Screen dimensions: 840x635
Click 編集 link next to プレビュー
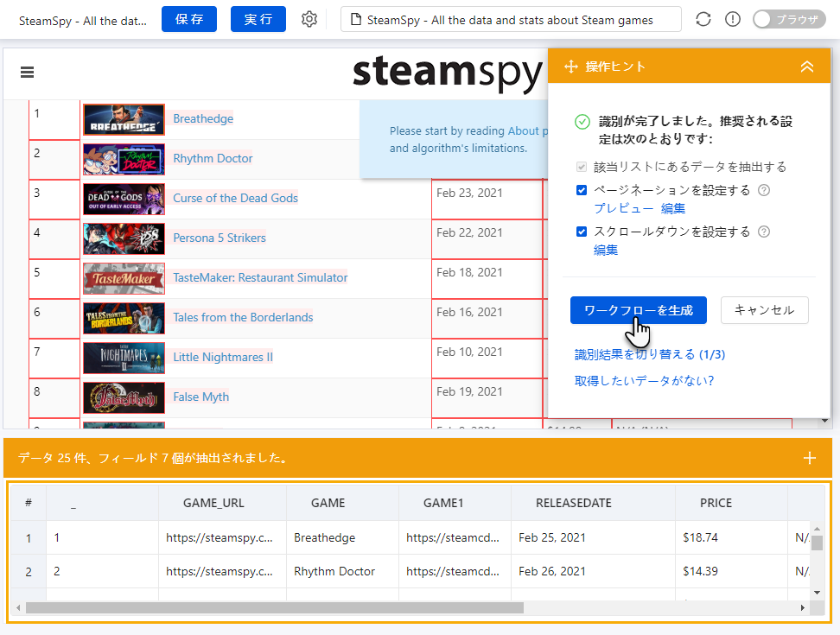673,208
